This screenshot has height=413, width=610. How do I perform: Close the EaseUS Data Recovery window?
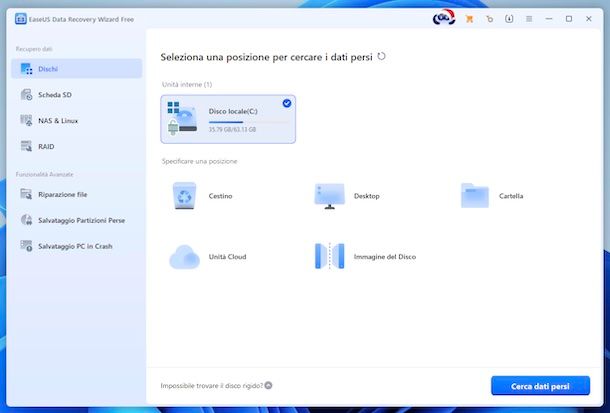click(x=589, y=19)
